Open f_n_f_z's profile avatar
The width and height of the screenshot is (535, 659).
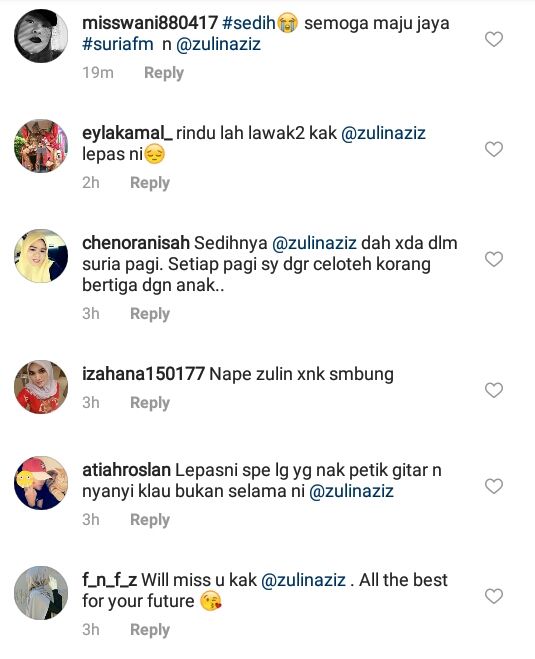click(x=41, y=593)
